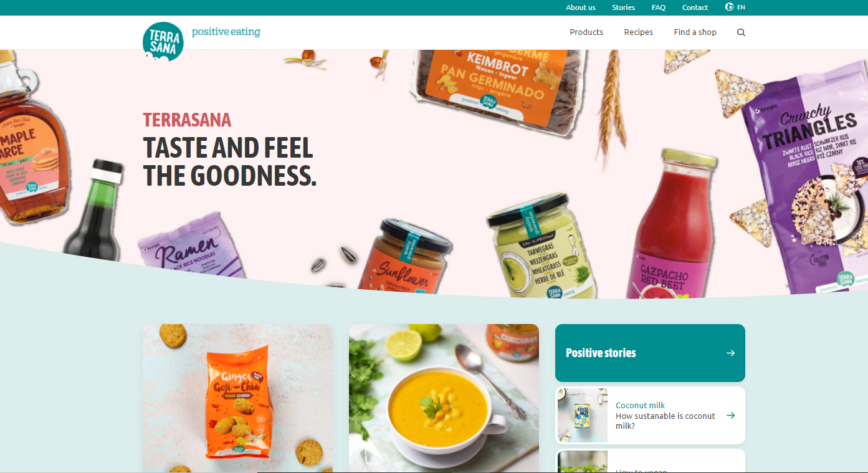Click the Terrasana round logo
The height and width of the screenshot is (473, 868).
[x=163, y=41]
